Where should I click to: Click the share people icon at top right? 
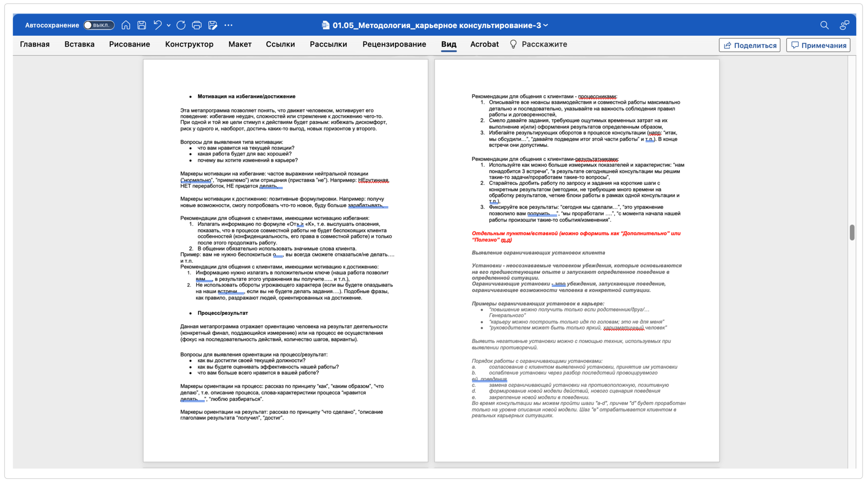click(x=844, y=25)
